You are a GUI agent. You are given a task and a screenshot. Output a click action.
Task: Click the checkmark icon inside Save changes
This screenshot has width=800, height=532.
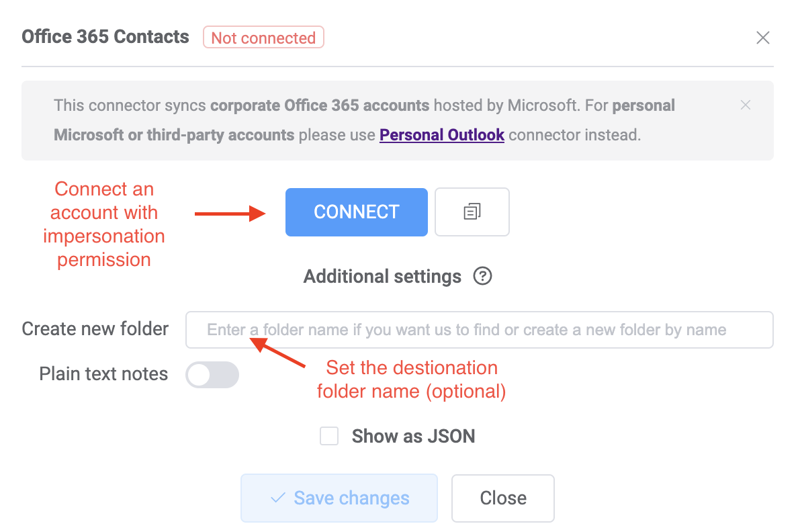tap(277, 498)
